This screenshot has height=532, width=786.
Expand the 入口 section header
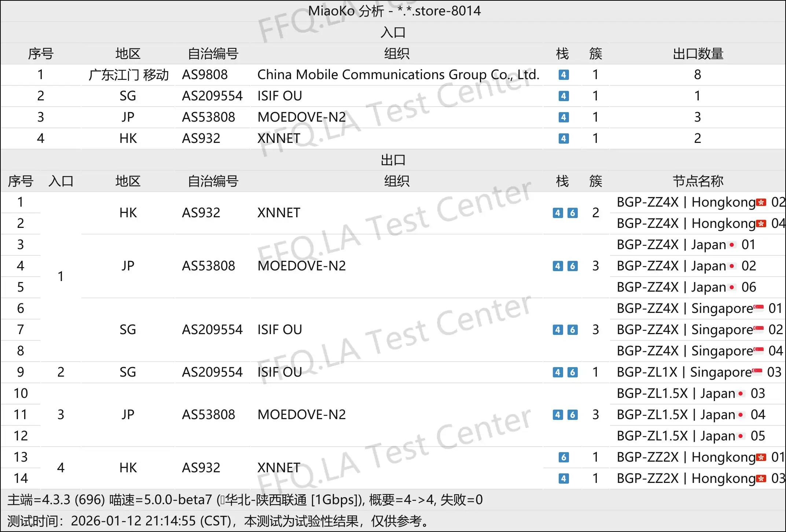(x=393, y=32)
